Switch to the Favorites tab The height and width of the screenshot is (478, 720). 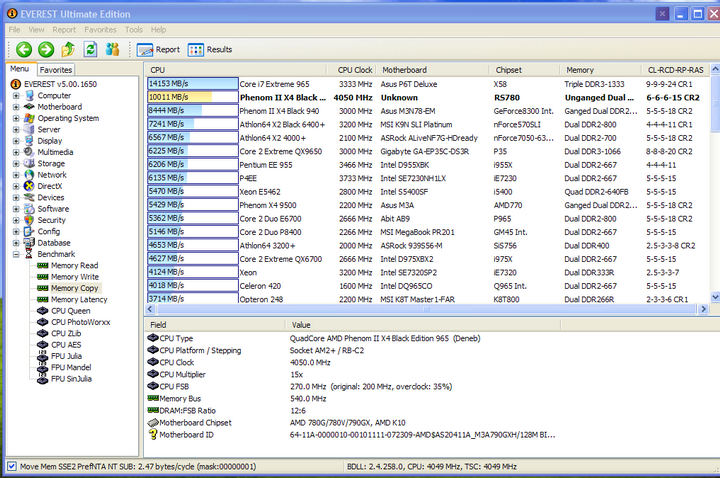[x=56, y=70]
